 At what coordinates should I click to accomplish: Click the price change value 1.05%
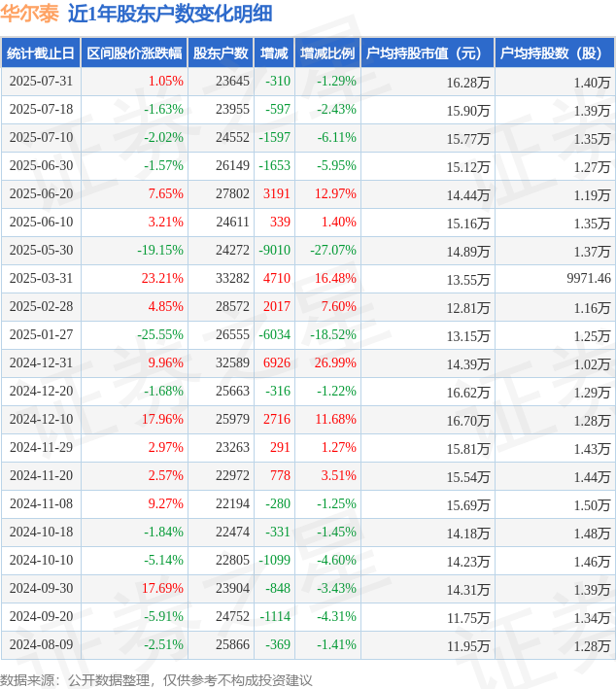(165, 81)
